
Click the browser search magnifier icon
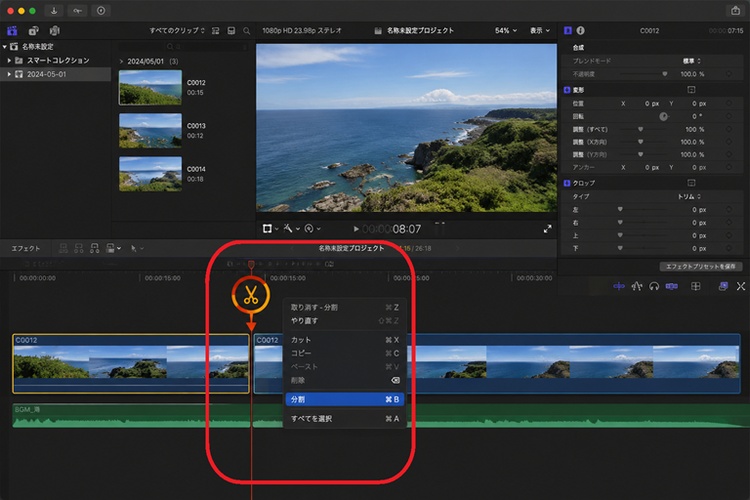coord(247,31)
